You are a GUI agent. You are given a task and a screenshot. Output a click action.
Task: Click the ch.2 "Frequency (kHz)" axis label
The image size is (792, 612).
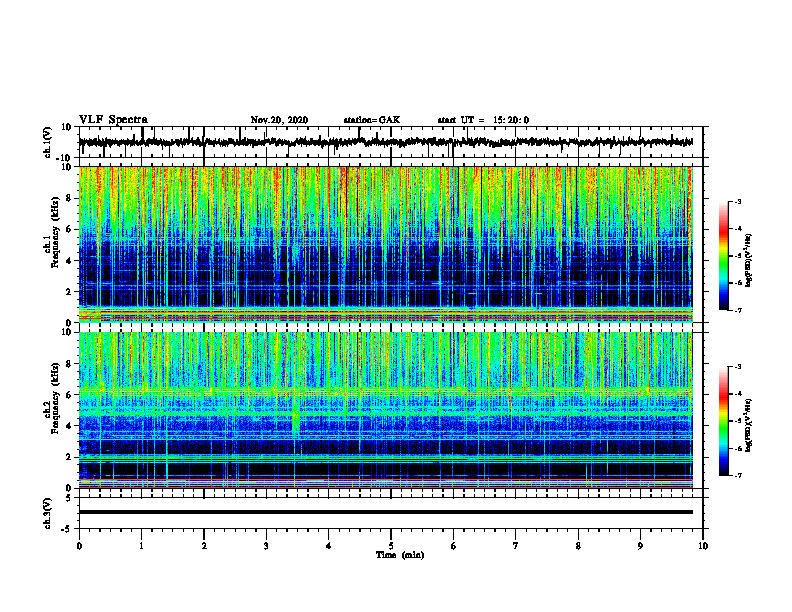[x=55, y=398]
